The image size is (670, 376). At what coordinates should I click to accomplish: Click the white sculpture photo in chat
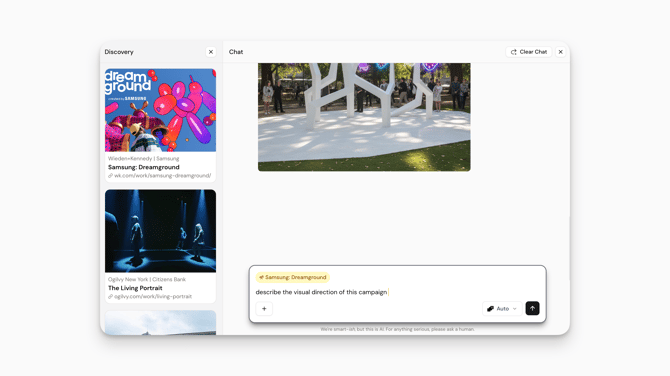click(364, 117)
